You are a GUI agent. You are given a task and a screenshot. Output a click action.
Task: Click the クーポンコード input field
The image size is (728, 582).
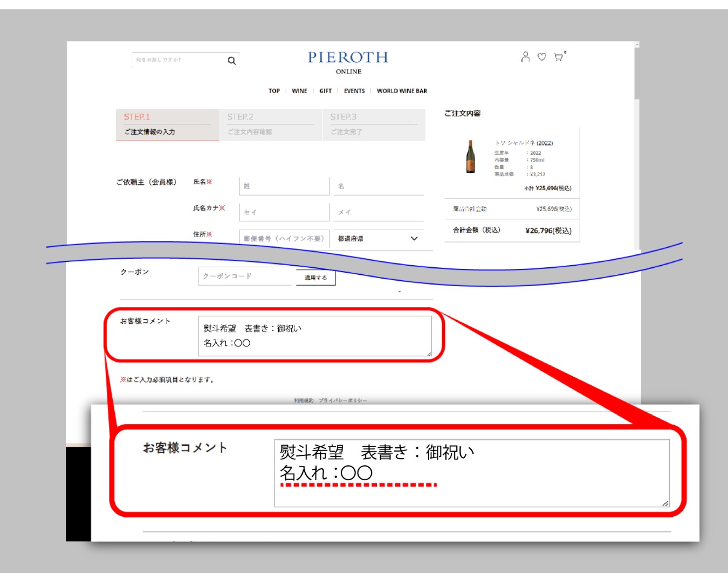tap(246, 276)
